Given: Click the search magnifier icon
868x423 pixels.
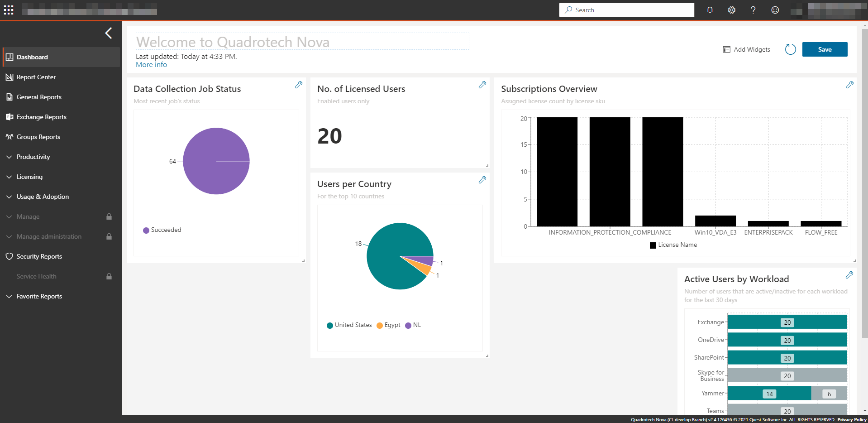Looking at the screenshot, I should click(x=569, y=10).
